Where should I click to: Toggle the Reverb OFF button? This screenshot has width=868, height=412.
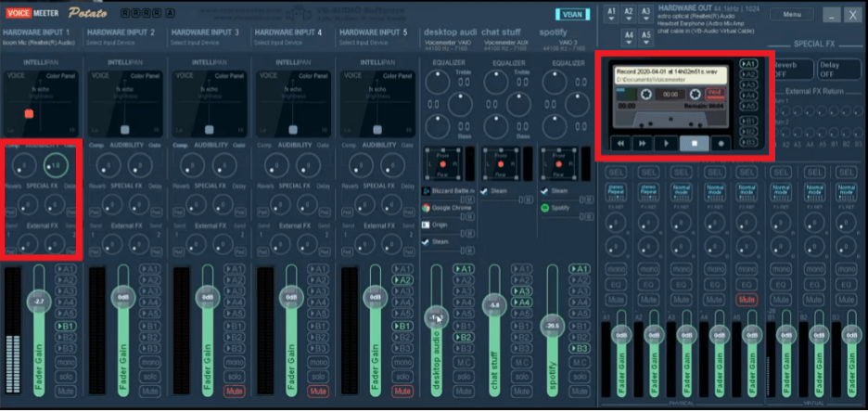tap(793, 70)
